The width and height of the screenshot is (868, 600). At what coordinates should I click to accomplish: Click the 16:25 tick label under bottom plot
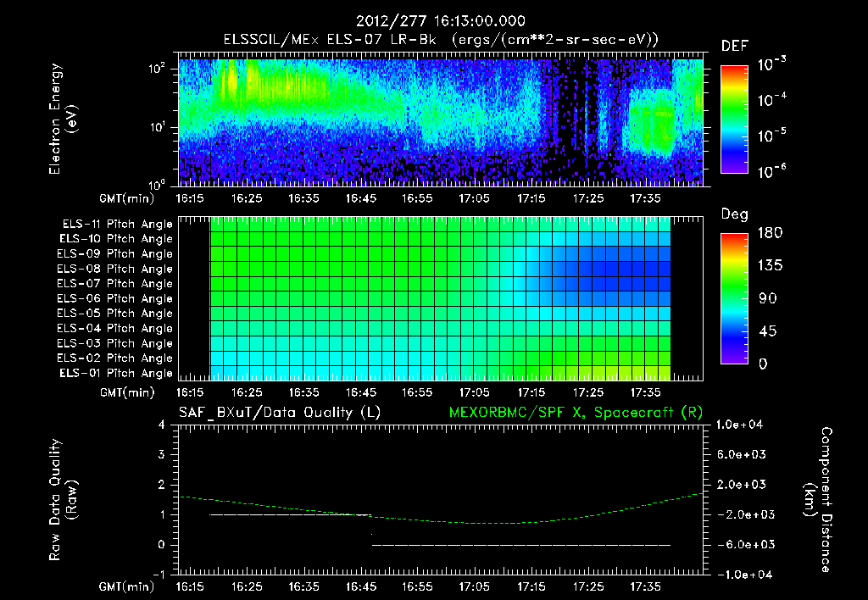pyautogui.click(x=247, y=586)
